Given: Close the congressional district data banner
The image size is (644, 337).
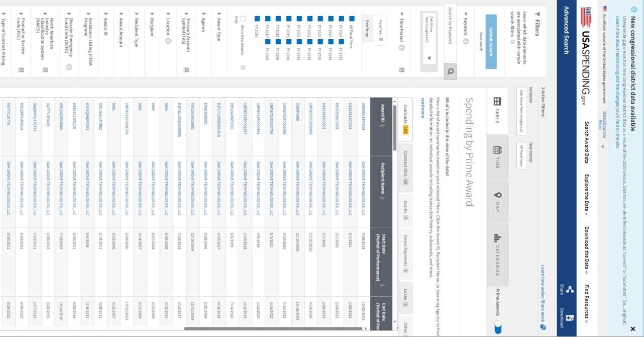Looking at the screenshot, I should tap(632, 328).
